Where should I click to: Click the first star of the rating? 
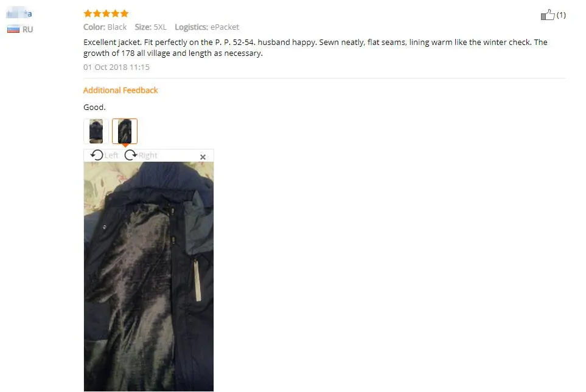88,13
